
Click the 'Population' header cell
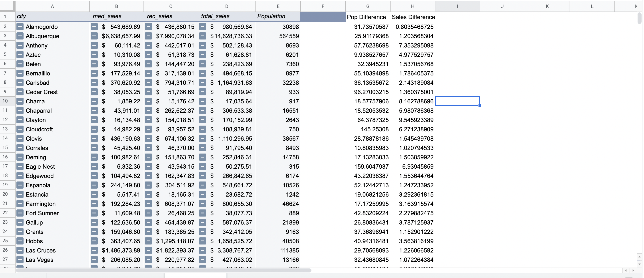tap(278, 16)
